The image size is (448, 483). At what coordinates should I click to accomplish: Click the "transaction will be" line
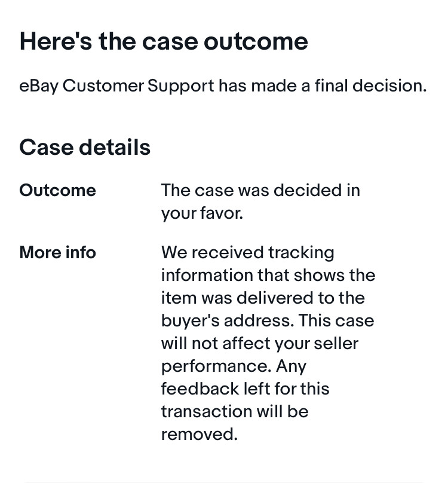(235, 411)
